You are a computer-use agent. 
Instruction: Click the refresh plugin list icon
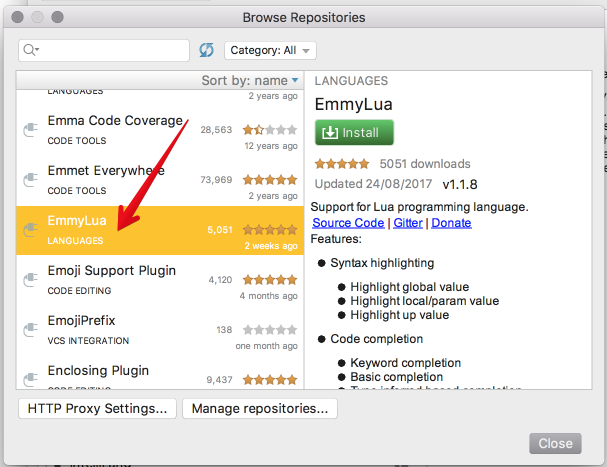pyautogui.click(x=206, y=50)
